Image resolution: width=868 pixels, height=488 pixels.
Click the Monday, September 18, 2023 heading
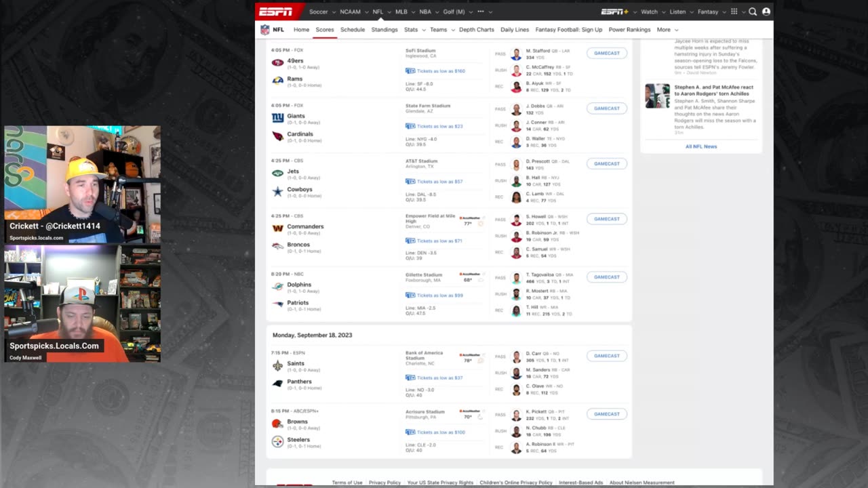point(312,335)
